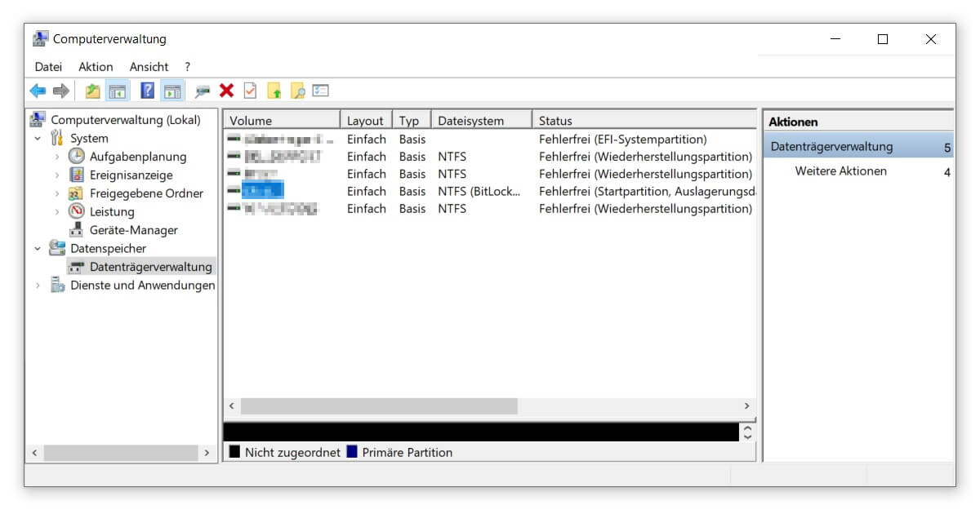Toggle the console tree pane button
The width and height of the screenshot is (980, 514).
tap(117, 91)
